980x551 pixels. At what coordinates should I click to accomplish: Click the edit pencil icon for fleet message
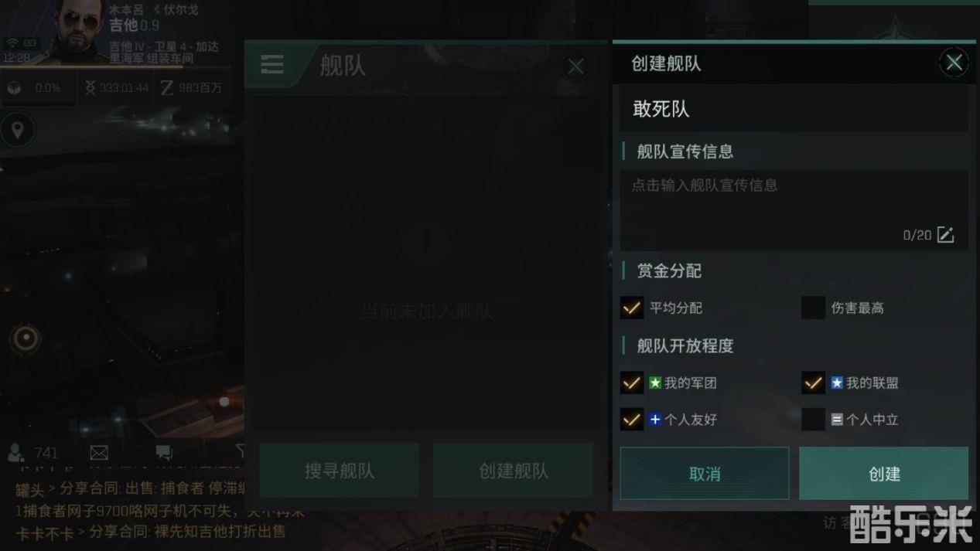pos(945,235)
